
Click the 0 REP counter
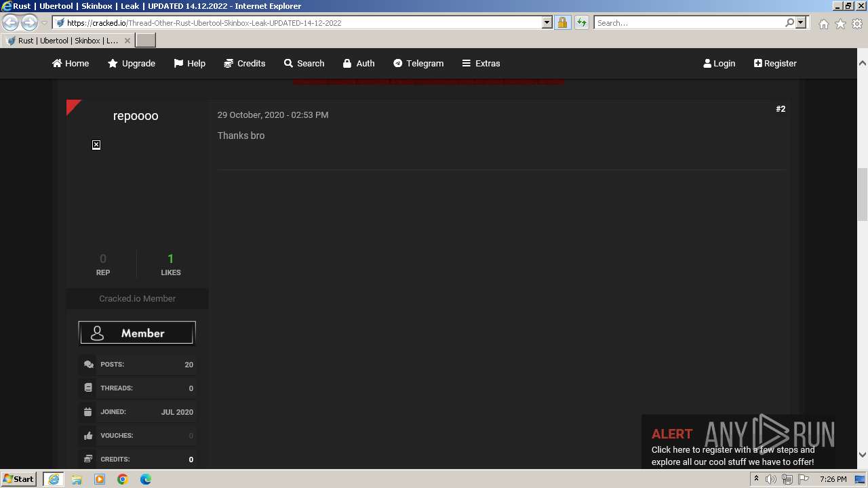pyautogui.click(x=103, y=264)
